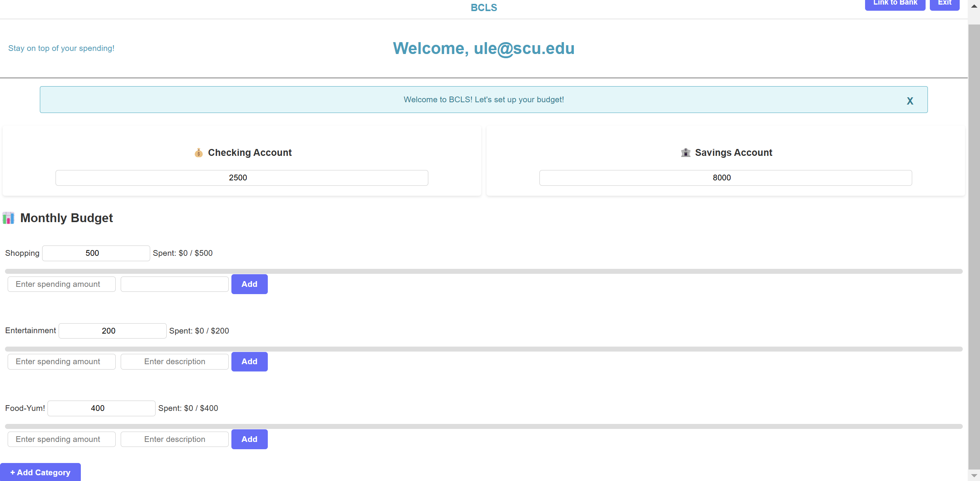Click the Exit button
The image size is (980, 481).
click(x=944, y=4)
